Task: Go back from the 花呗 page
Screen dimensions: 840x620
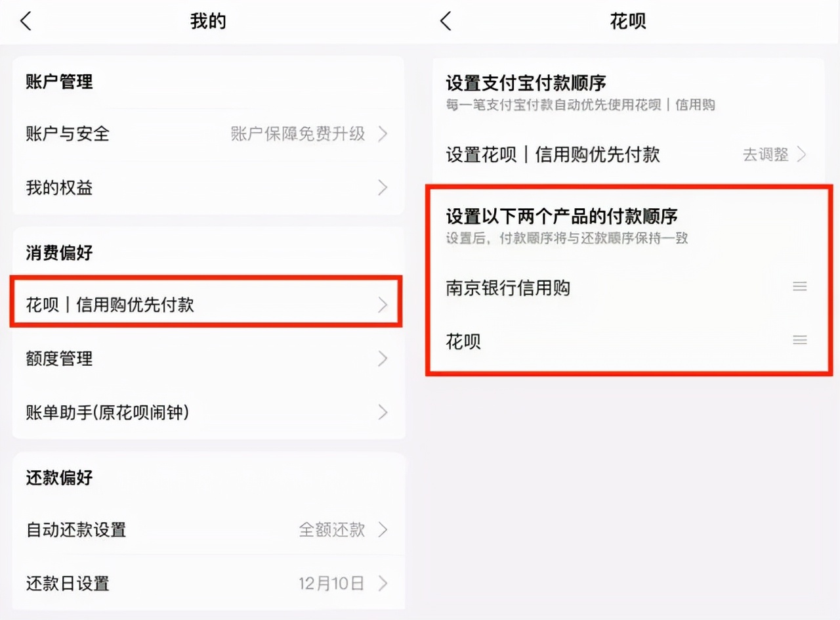Action: point(446,21)
